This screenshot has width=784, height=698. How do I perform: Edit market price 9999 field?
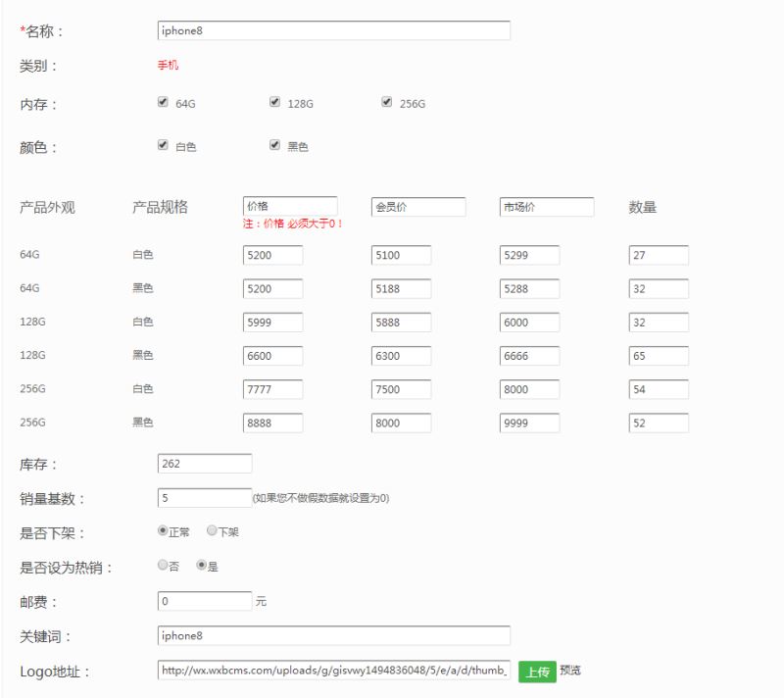529,423
